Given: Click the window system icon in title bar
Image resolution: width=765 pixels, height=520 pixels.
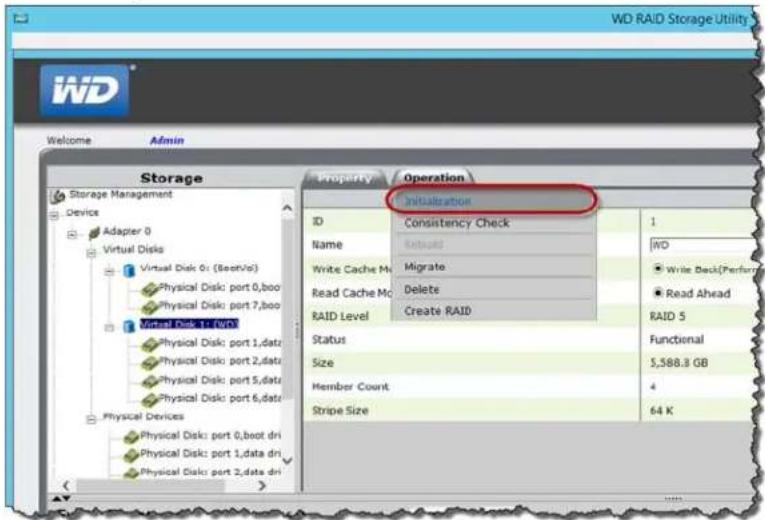Looking at the screenshot, I should tap(21, 19).
